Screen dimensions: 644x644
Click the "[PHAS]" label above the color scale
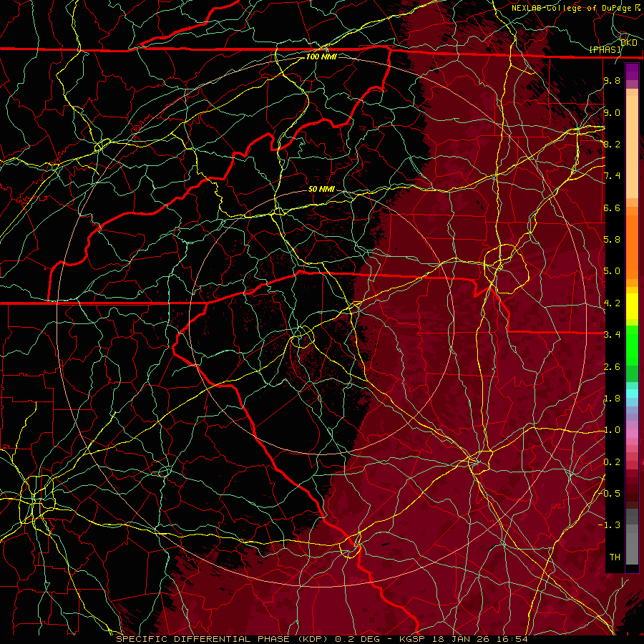(x=605, y=49)
